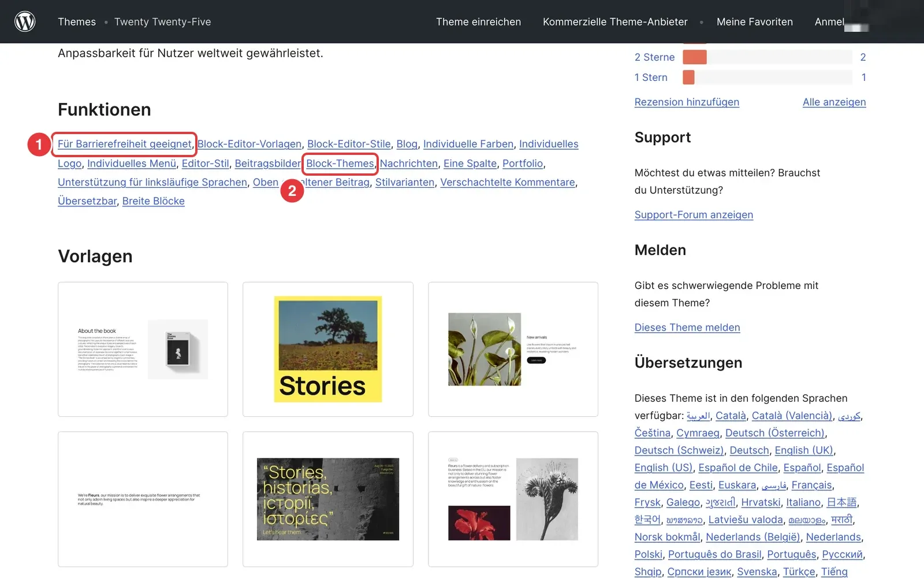
Task: Select the Block-Editor-Stile tag link
Action: coord(349,144)
